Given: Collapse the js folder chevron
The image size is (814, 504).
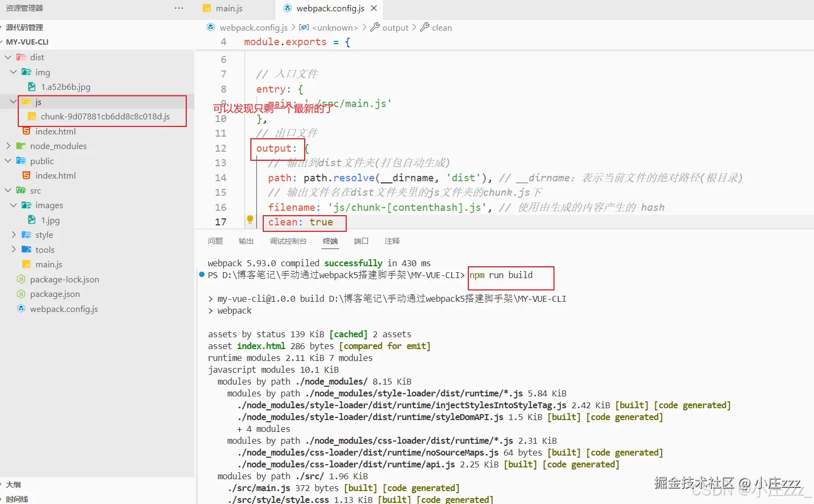Looking at the screenshot, I should point(13,102).
